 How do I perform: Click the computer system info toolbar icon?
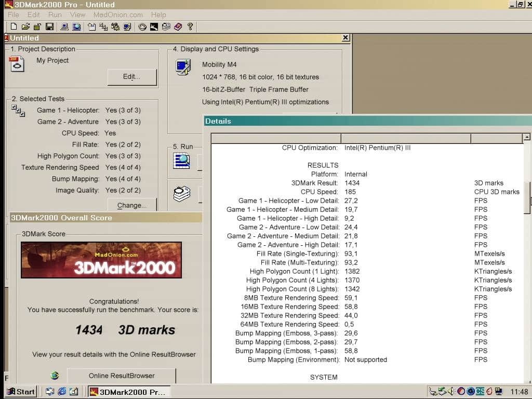[x=64, y=26]
